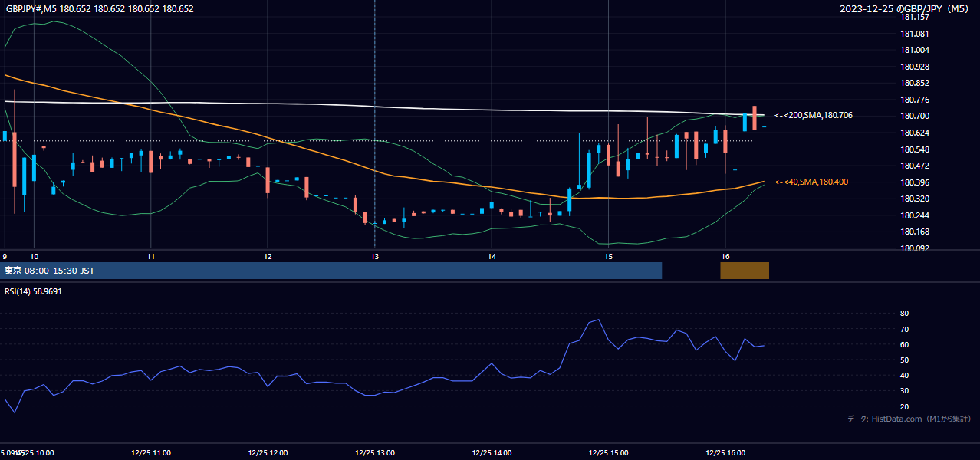The image size is (980, 460).
Task: Click price level 181.157 on the axis
Action: coord(914,18)
